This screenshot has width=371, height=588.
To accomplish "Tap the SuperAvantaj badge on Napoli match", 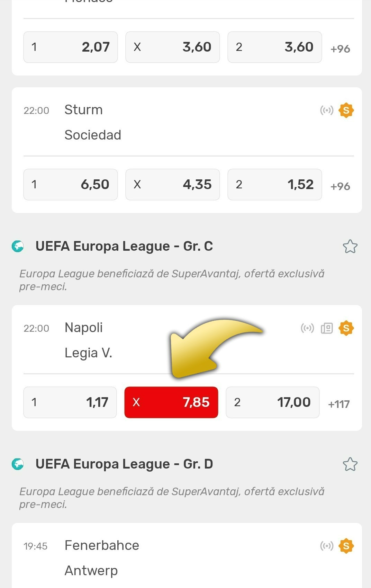I will (x=346, y=328).
